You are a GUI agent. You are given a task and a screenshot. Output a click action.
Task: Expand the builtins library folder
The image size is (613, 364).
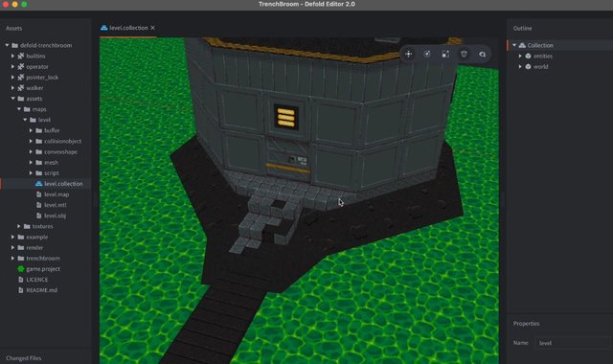click(x=12, y=56)
